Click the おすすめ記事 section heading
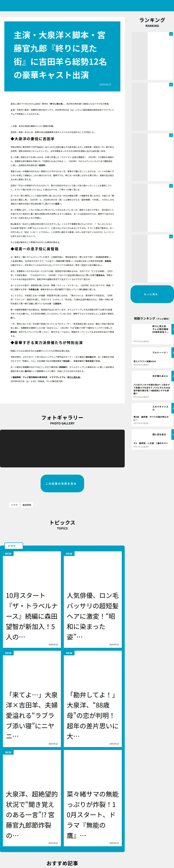The image size is (174, 868). [62, 863]
